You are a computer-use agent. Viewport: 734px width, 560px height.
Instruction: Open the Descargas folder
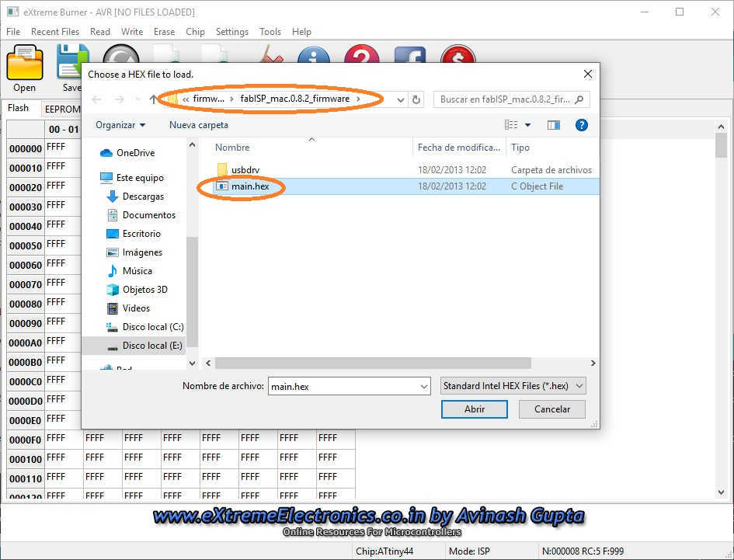pos(136,197)
